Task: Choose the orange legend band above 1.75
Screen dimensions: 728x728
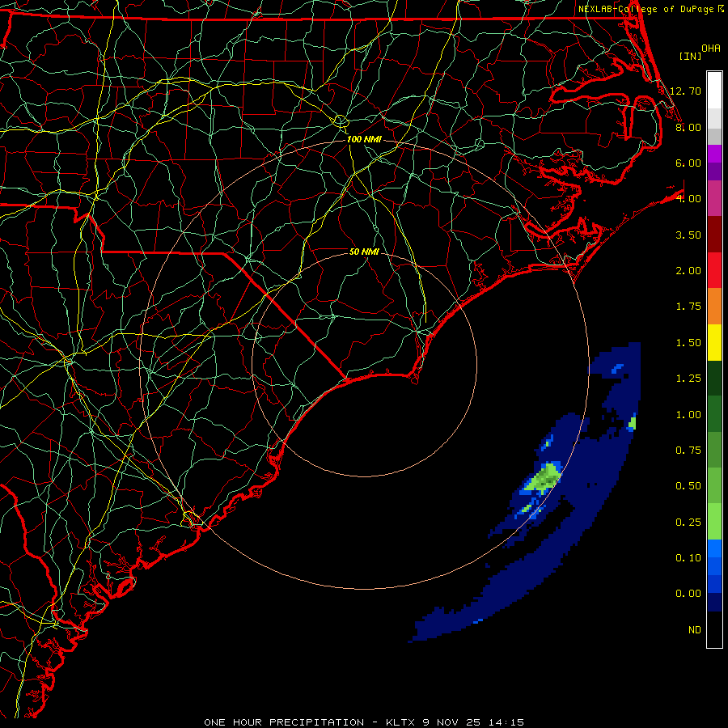Action: click(x=714, y=307)
